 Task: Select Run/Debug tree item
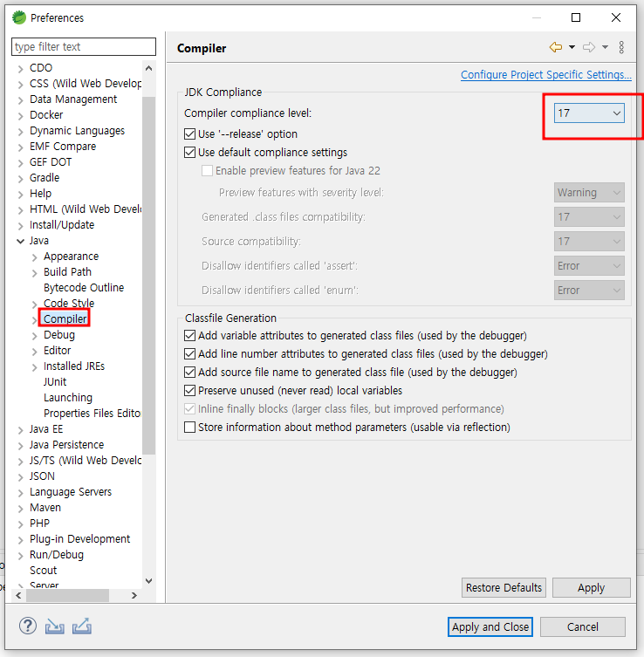(57, 555)
